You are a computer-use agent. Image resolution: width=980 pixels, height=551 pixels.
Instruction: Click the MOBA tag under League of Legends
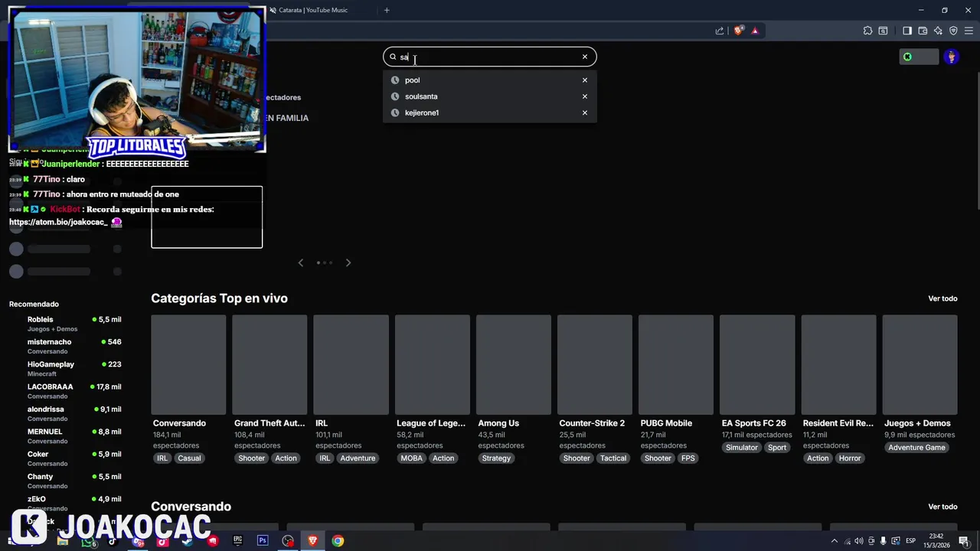point(411,458)
